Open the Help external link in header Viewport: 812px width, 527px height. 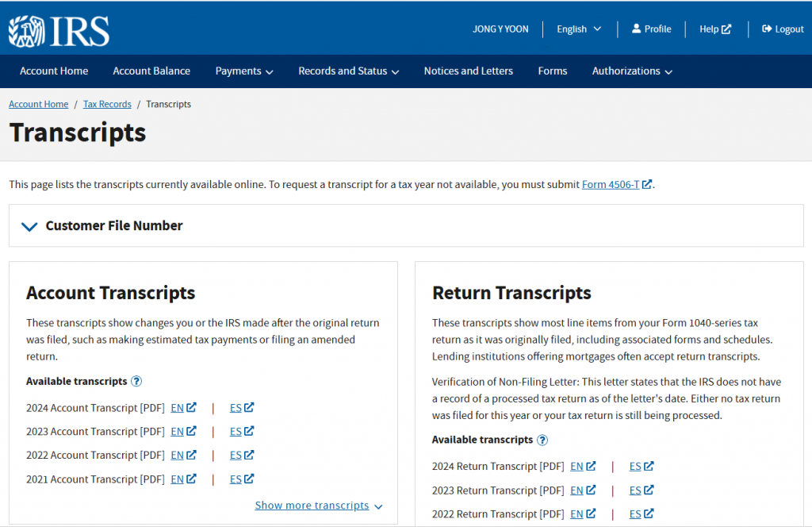pos(714,29)
